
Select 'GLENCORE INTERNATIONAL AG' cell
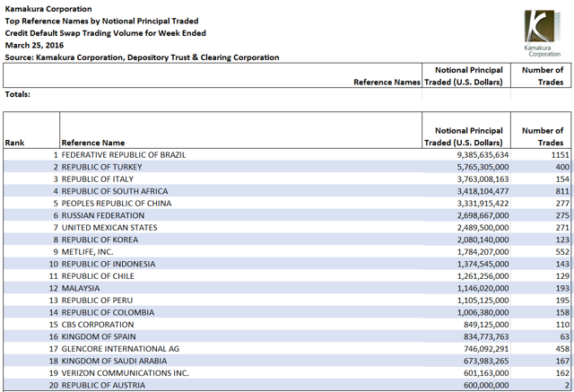(120, 348)
